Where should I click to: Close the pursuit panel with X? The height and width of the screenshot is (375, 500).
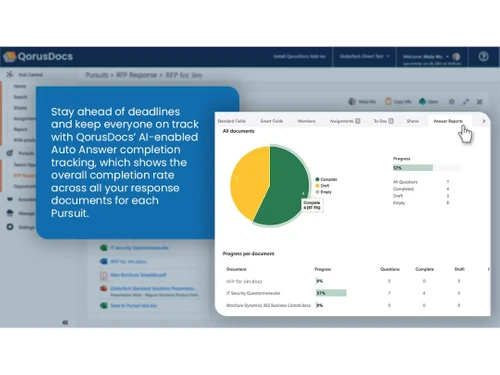point(480,101)
